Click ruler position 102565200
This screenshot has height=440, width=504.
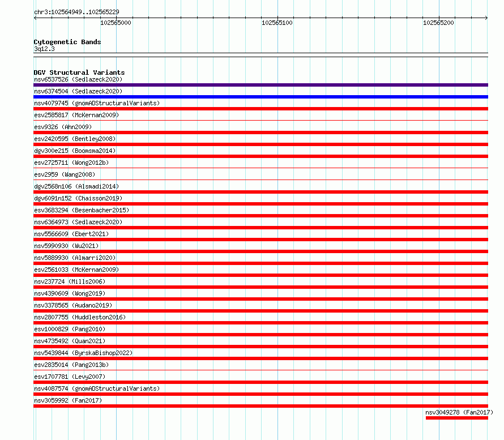[x=438, y=23]
